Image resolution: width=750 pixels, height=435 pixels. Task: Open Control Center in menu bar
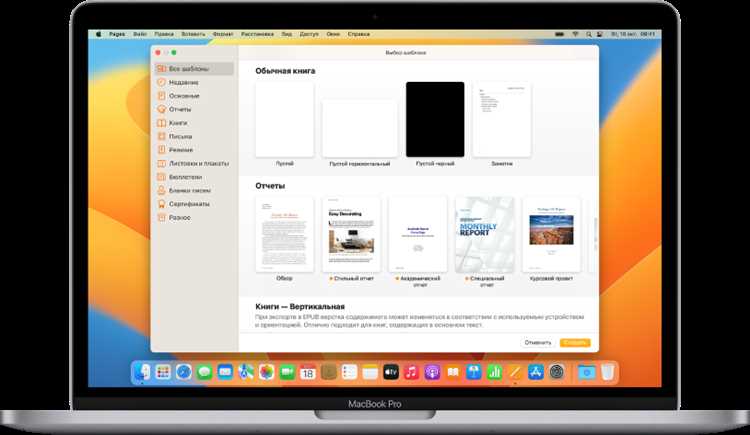click(x=600, y=34)
